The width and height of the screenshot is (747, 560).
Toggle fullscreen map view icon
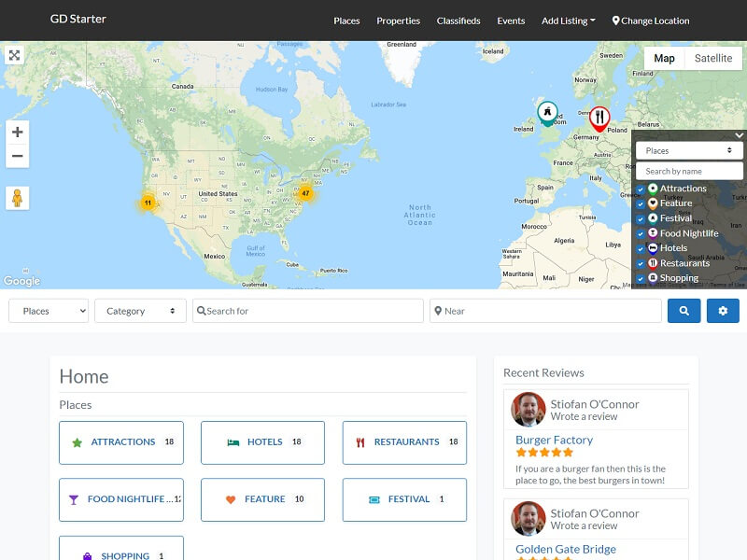14,55
